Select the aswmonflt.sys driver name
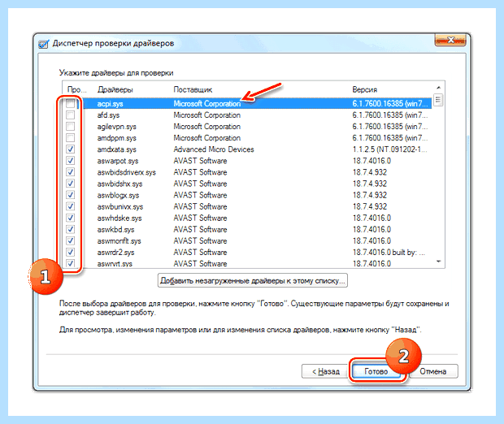504x424 pixels. (x=119, y=241)
